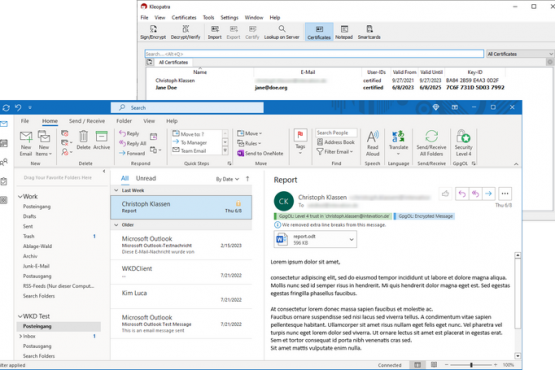Select Certificates view button in Kleopatra
Screen dimensions: 555x370
coord(319,32)
